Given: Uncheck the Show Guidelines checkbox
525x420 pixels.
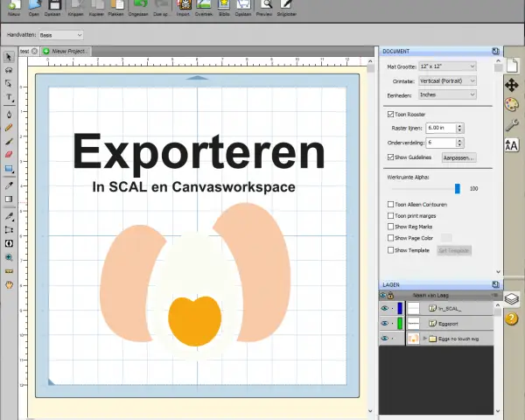Looking at the screenshot, I should click(390, 157).
